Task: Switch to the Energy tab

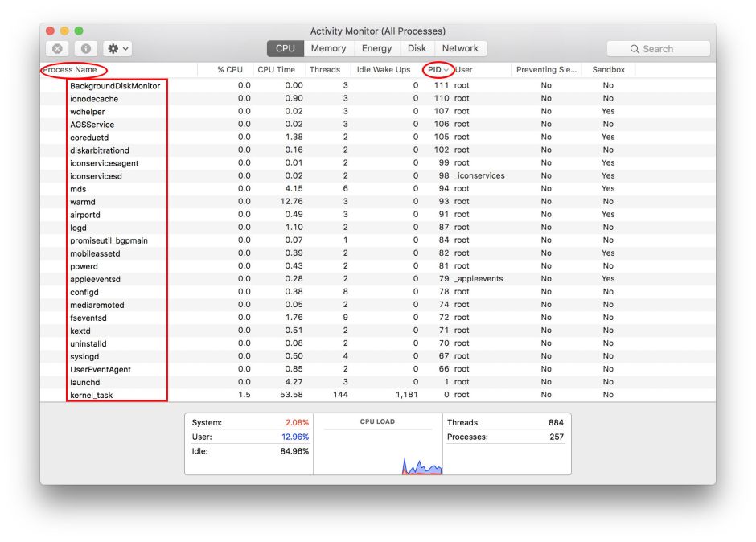Action: click(x=376, y=48)
